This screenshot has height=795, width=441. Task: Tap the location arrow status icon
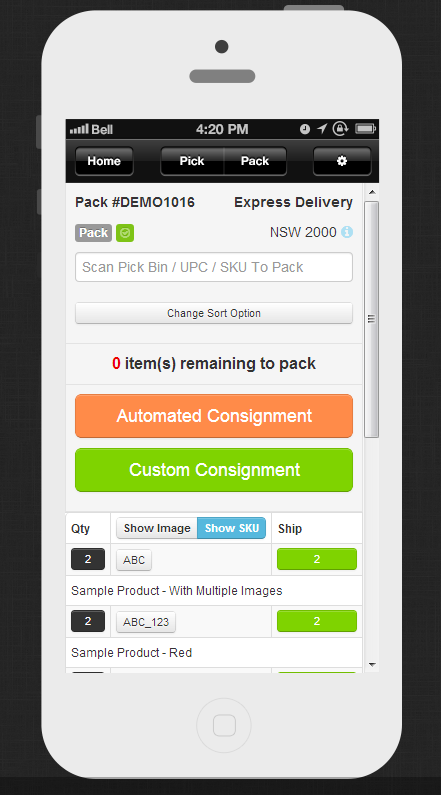pyautogui.click(x=322, y=129)
